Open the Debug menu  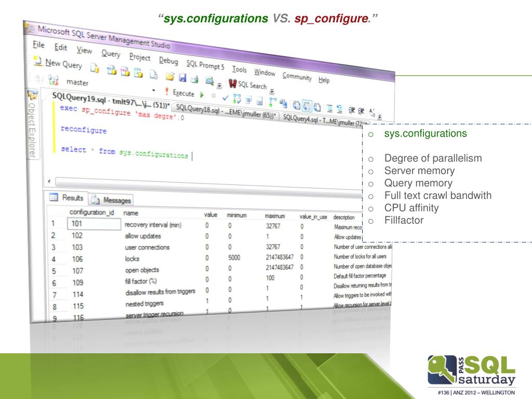coord(168,60)
